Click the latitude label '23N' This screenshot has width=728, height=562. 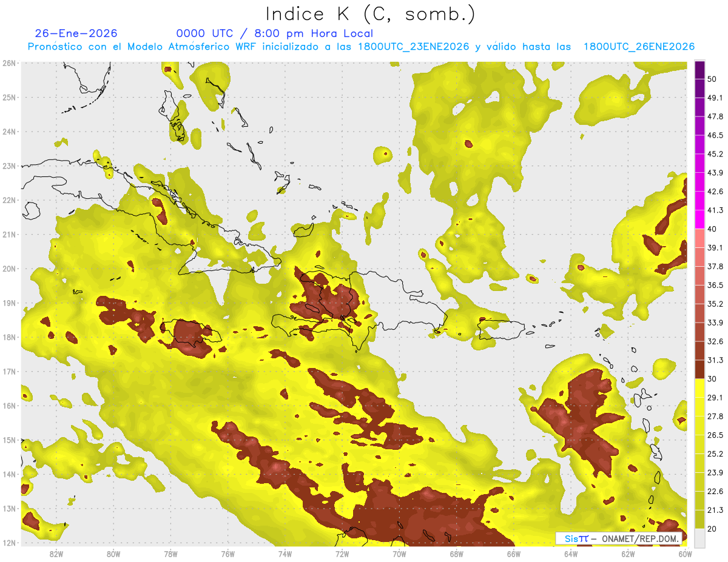[x=8, y=166]
